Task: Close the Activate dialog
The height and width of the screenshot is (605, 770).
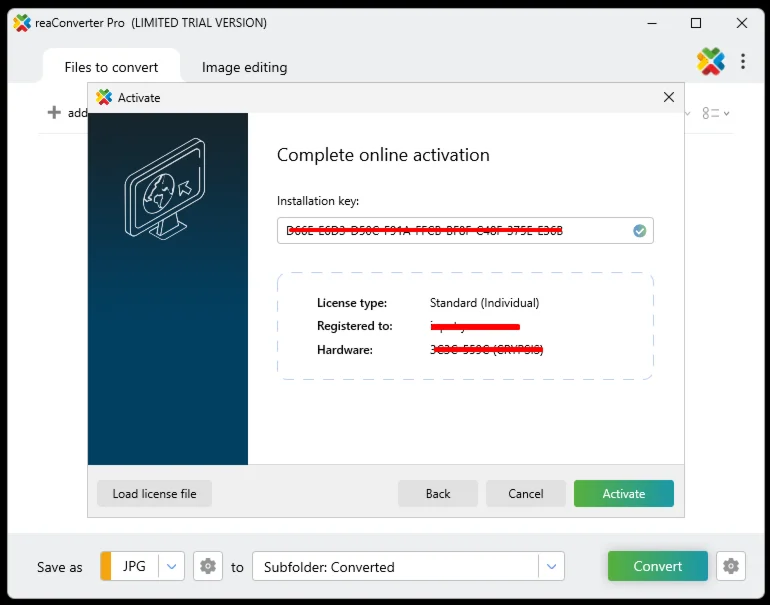Action: coord(669,97)
